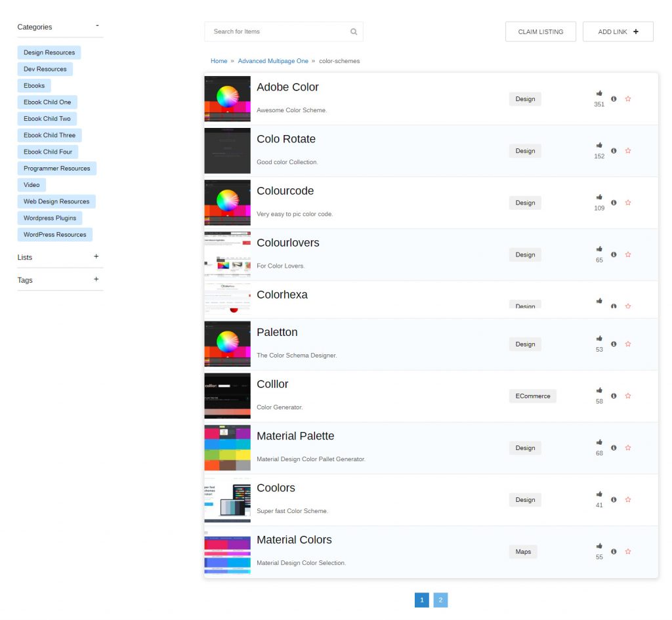Open info for Adobe Color

tap(614, 99)
